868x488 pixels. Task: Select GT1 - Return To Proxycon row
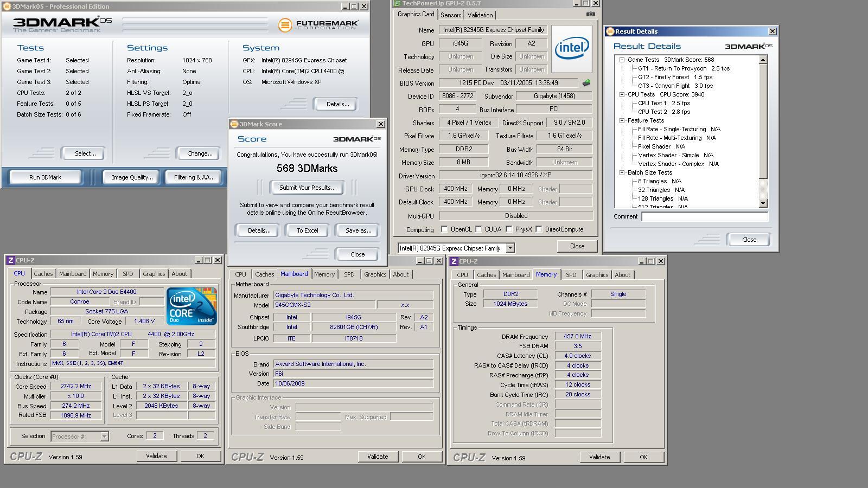click(x=684, y=68)
